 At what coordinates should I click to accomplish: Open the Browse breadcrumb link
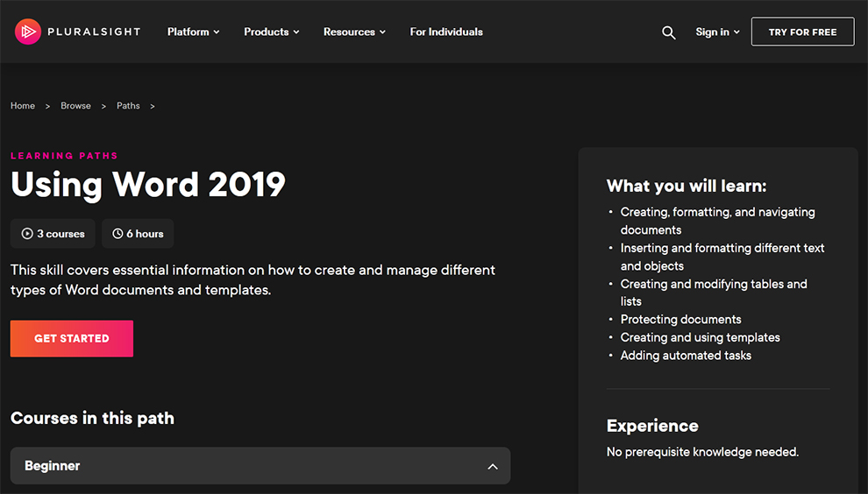75,106
